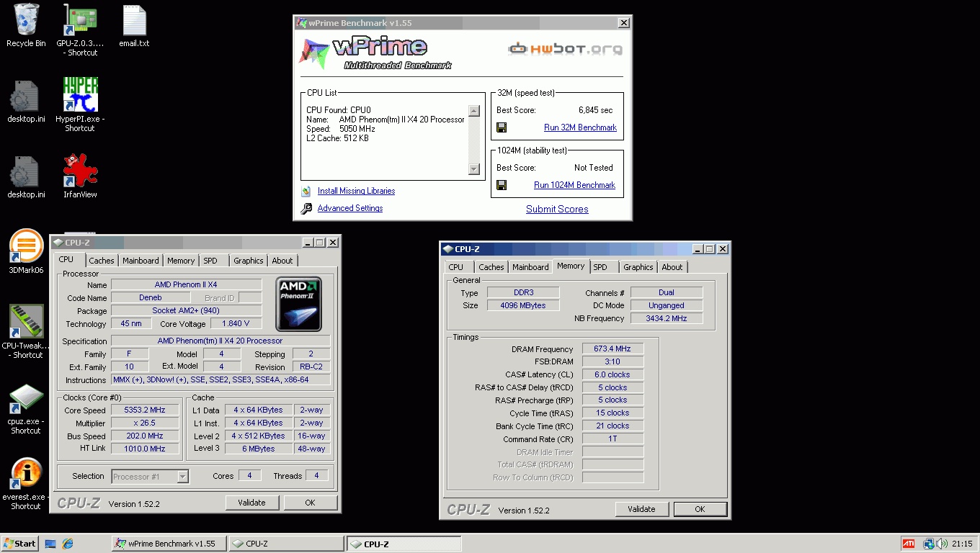Image resolution: width=980 pixels, height=553 pixels.
Task: Click the ATI tray icon
Action: (909, 544)
